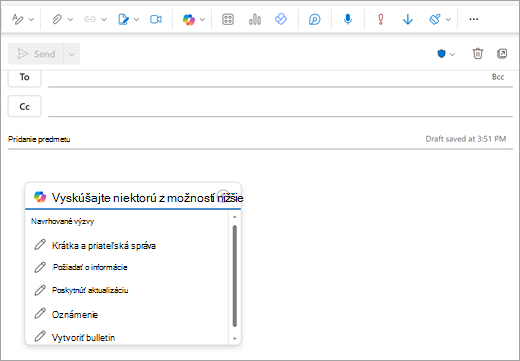Click the clear formatting paintbrush icon
This screenshot has width=520, height=361.
(x=435, y=19)
